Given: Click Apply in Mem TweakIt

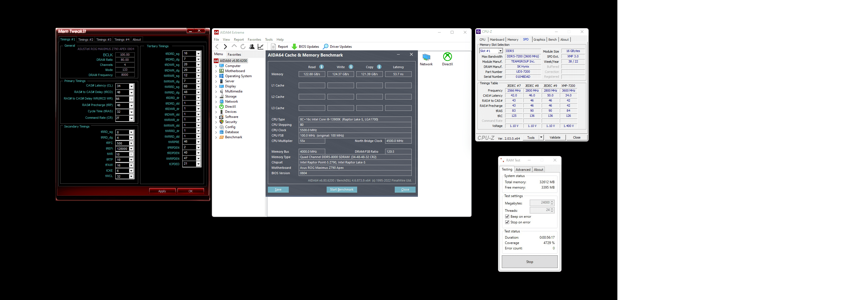Looking at the screenshot, I should pyautogui.click(x=162, y=191).
